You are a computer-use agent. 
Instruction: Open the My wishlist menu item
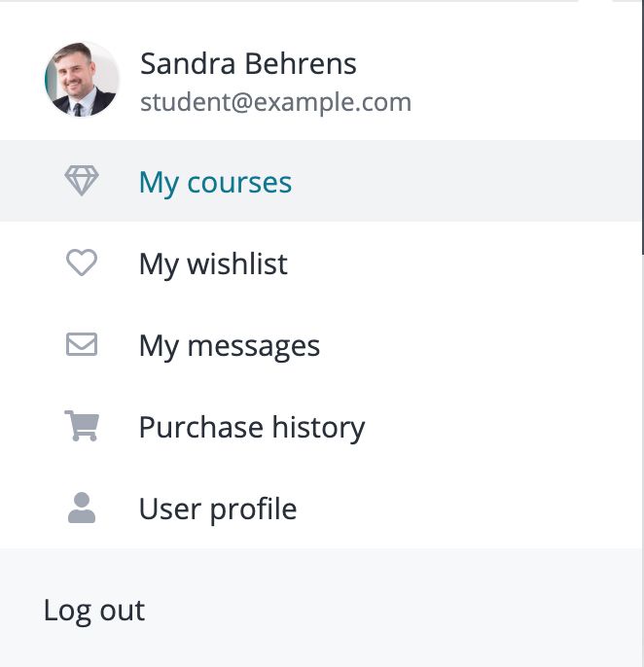tap(213, 263)
